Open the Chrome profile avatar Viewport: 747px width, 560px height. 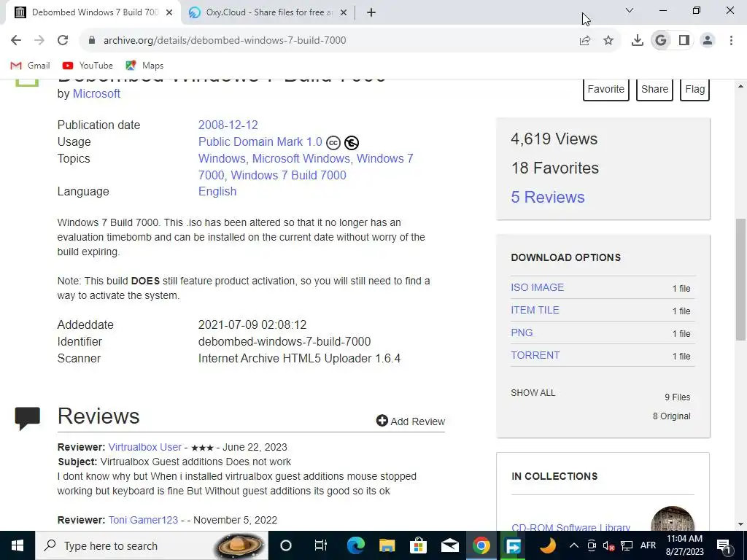click(708, 41)
